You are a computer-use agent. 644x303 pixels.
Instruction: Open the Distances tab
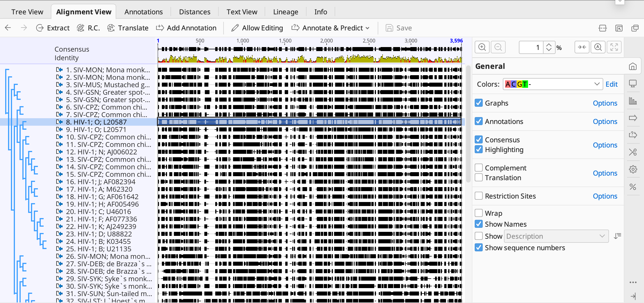click(195, 12)
